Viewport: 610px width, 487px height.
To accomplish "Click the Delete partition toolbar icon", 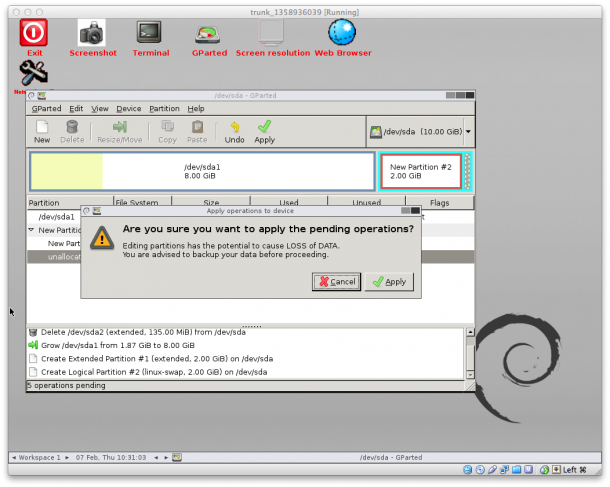I will pyautogui.click(x=72, y=131).
